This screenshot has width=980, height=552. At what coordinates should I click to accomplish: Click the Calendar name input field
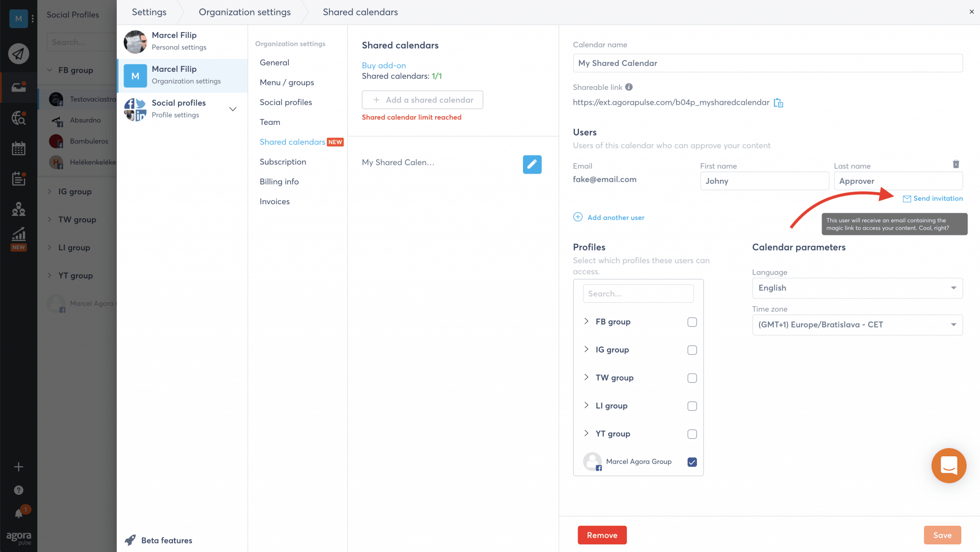(767, 63)
